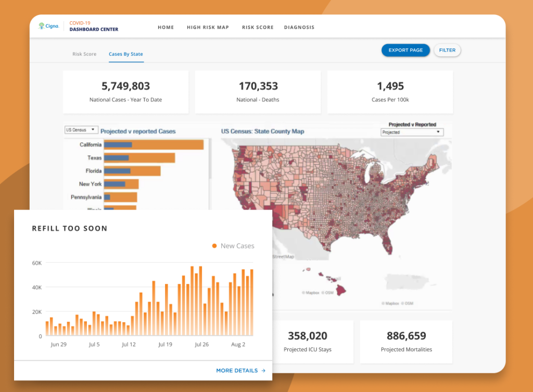Click the California orange projected bar
The image size is (533, 392).
168,145
